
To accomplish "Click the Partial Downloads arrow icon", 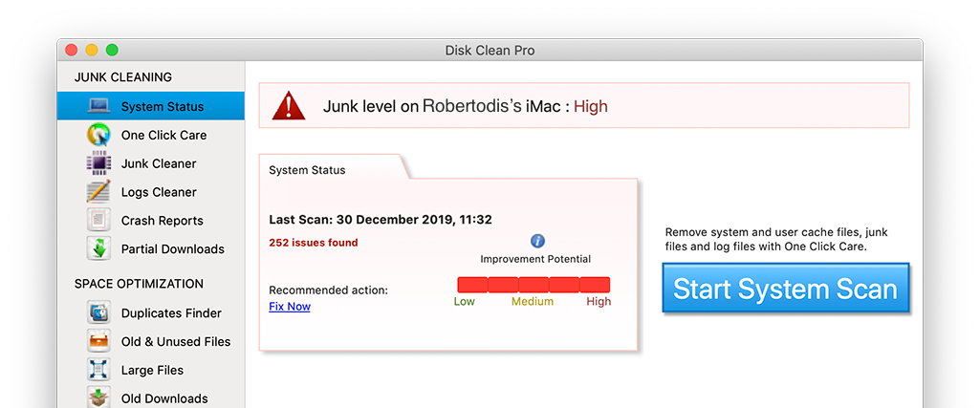I will coord(98,248).
